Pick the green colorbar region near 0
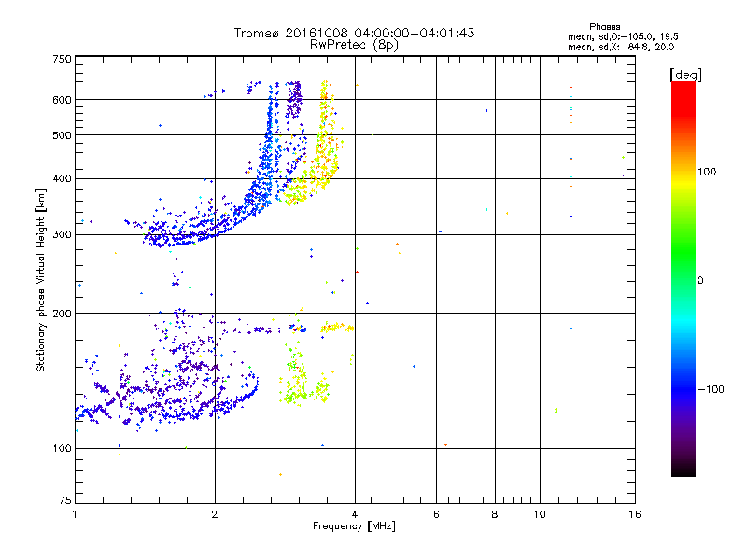Screen dimensions: 747x560 683,280
